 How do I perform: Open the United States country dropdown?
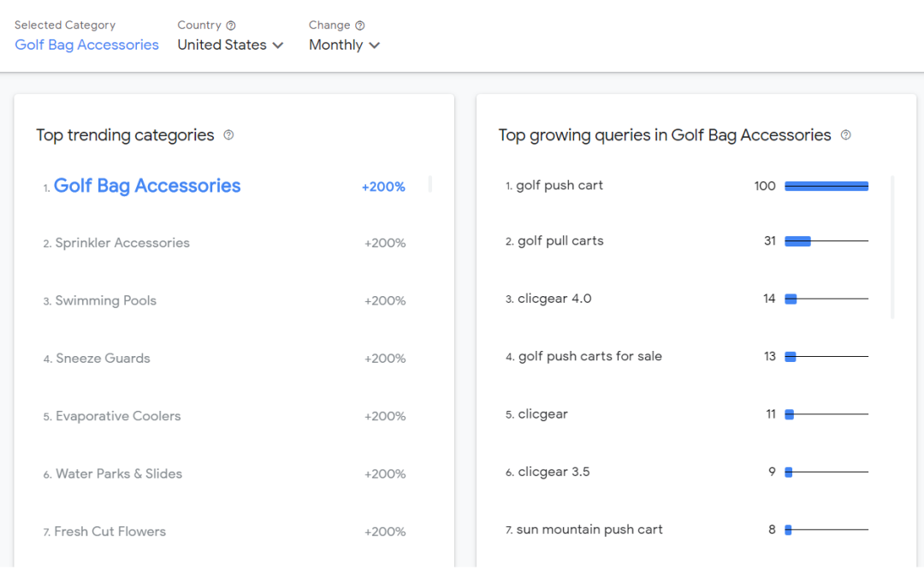pyautogui.click(x=230, y=45)
